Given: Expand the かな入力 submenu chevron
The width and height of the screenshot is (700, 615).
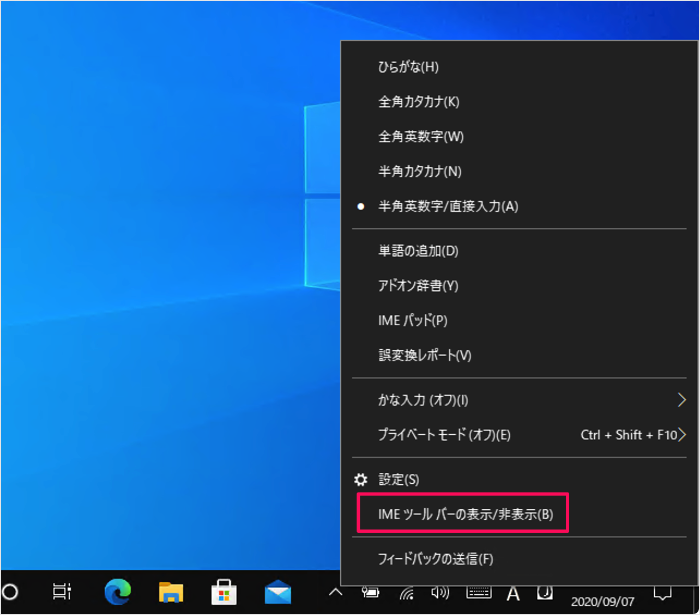Looking at the screenshot, I should pyautogui.click(x=681, y=400).
